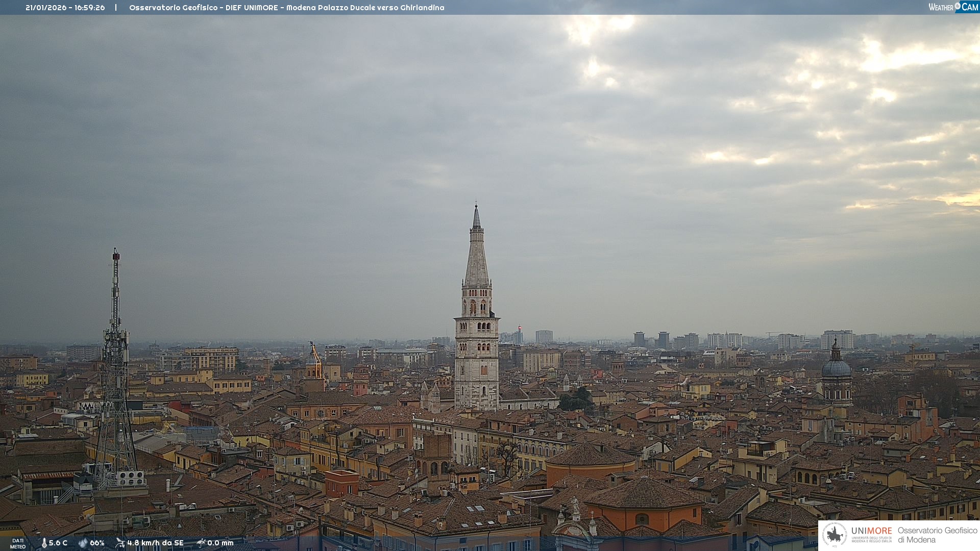This screenshot has height=551, width=980.
Task: Click the WeatherCAM logo
Action: pos(953,7)
